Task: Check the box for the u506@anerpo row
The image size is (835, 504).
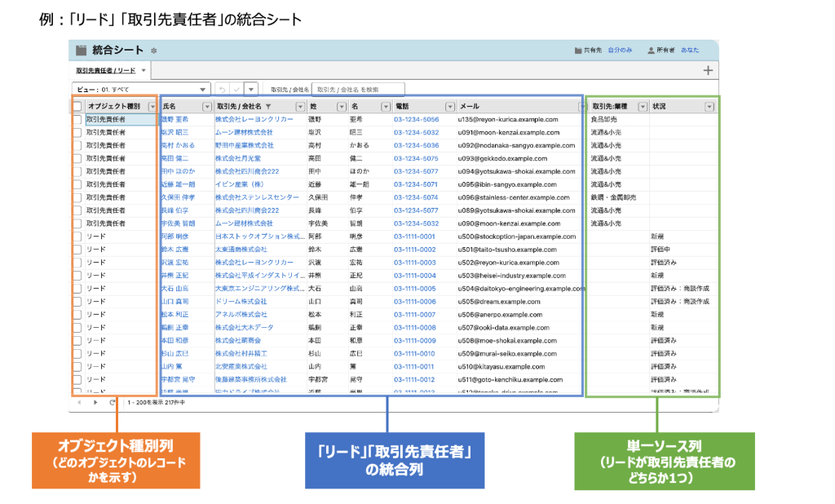Action: (x=77, y=314)
